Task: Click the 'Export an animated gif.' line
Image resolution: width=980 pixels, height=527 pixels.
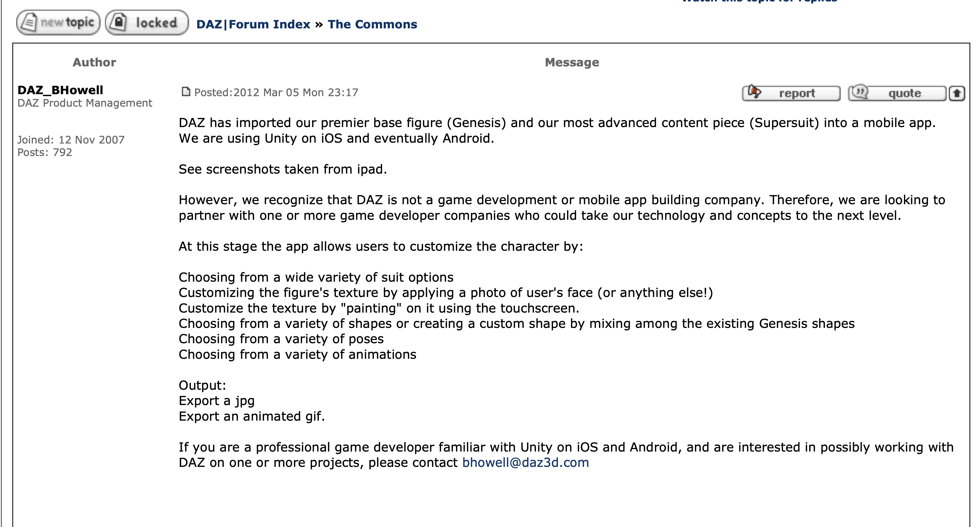Action: coord(252,416)
